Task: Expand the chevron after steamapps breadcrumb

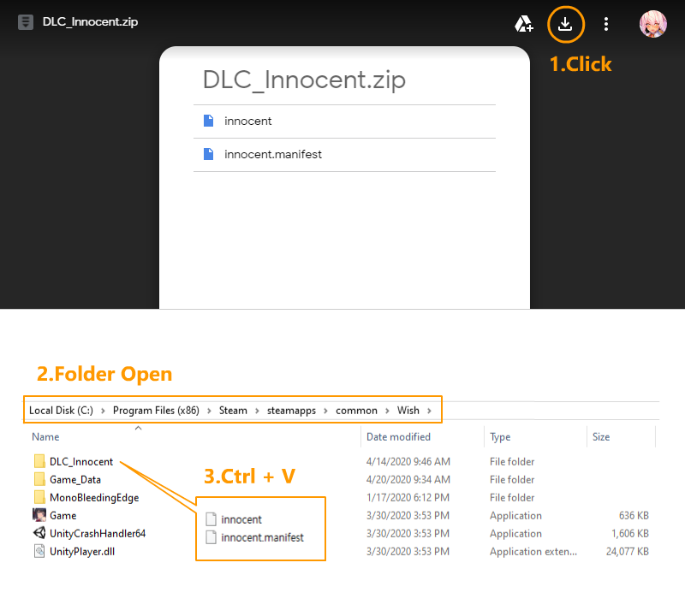Action: tap(325, 411)
